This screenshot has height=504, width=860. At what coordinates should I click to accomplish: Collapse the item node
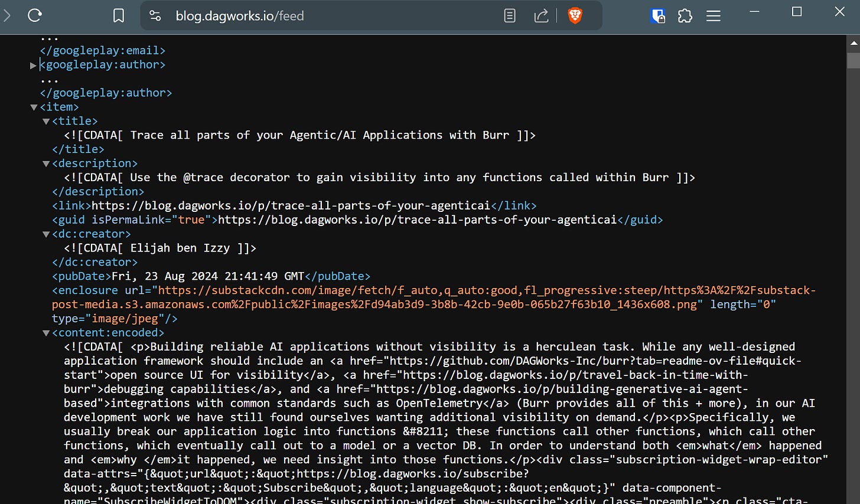pyautogui.click(x=34, y=107)
